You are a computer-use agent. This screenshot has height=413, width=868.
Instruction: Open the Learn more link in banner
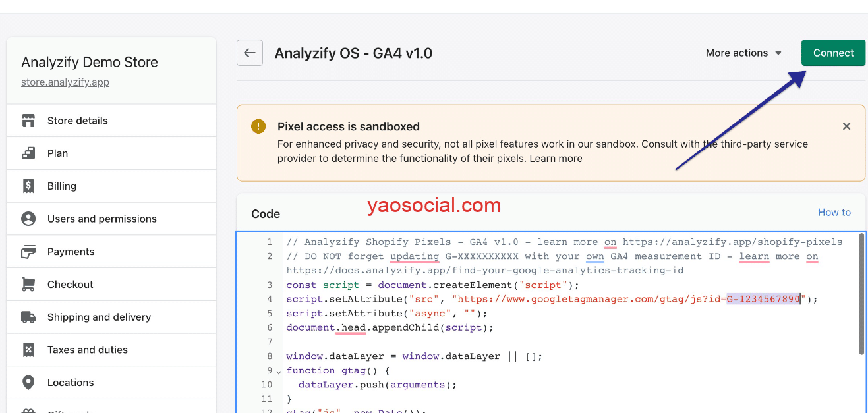tap(556, 159)
